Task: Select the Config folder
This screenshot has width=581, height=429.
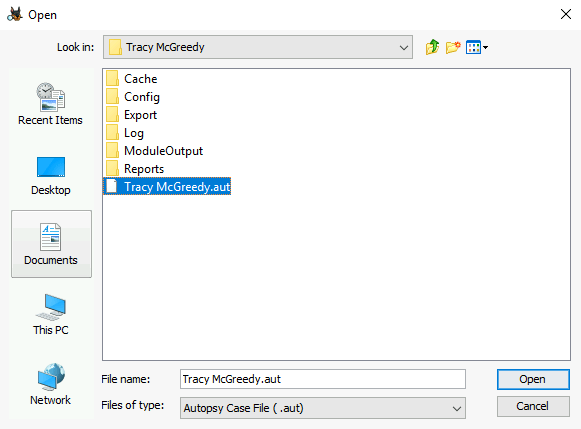Action: pos(133,97)
